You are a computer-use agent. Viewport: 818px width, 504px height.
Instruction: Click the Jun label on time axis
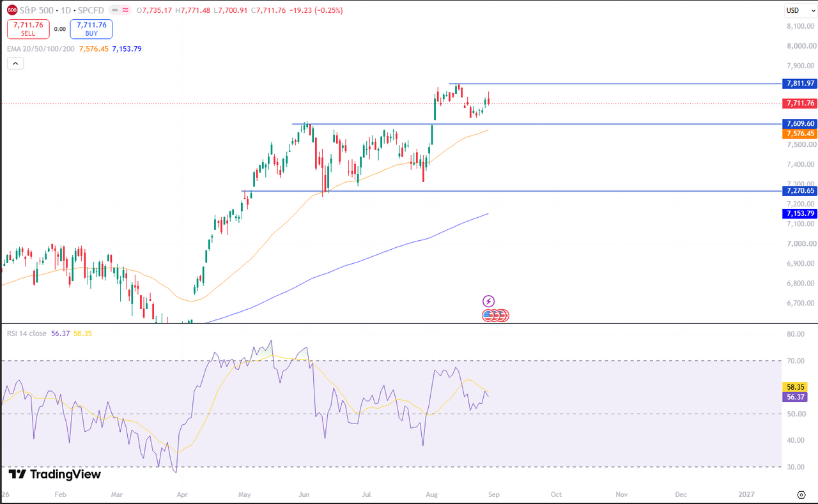(304, 494)
